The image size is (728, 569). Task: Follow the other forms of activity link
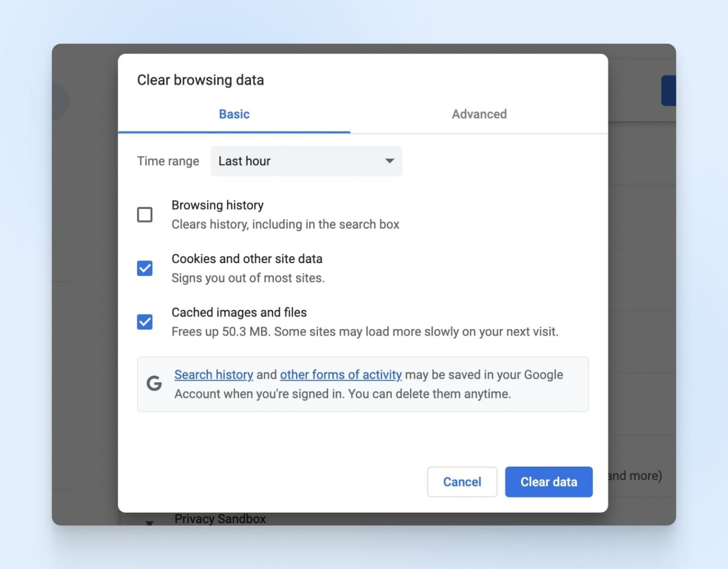[340, 375]
